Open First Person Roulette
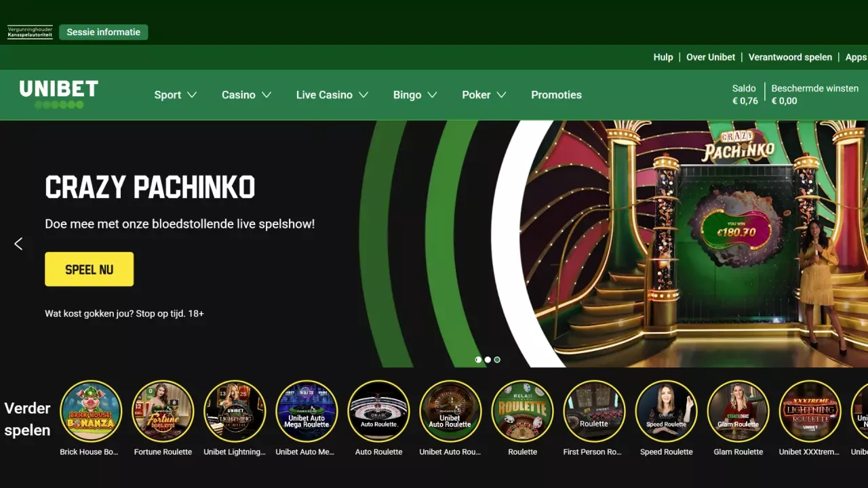868x488 pixels. (x=594, y=410)
